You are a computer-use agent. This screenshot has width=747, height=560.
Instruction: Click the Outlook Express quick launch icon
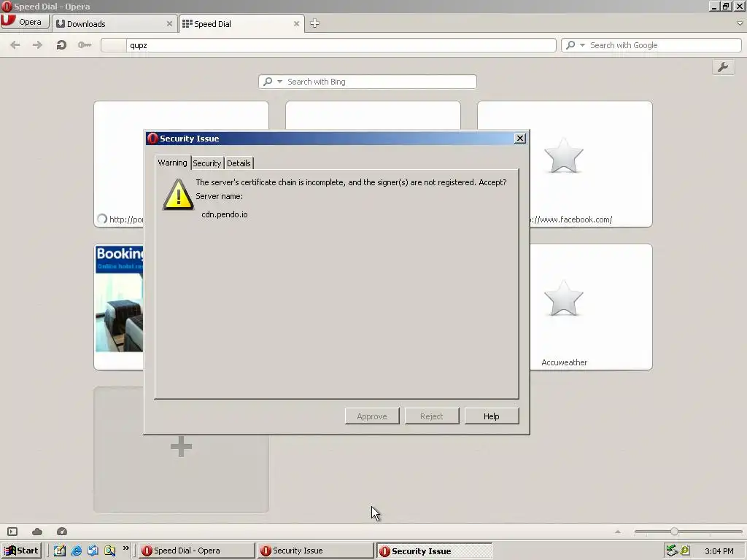click(x=93, y=551)
